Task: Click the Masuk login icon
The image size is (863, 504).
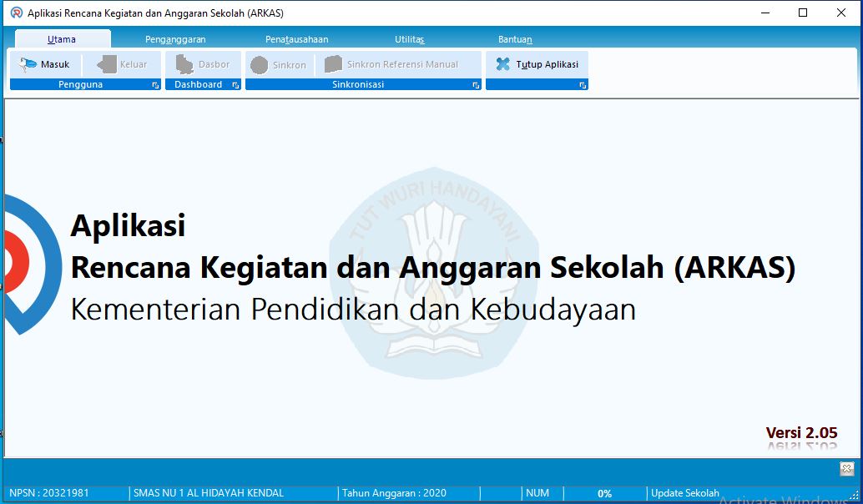Action: (x=28, y=64)
